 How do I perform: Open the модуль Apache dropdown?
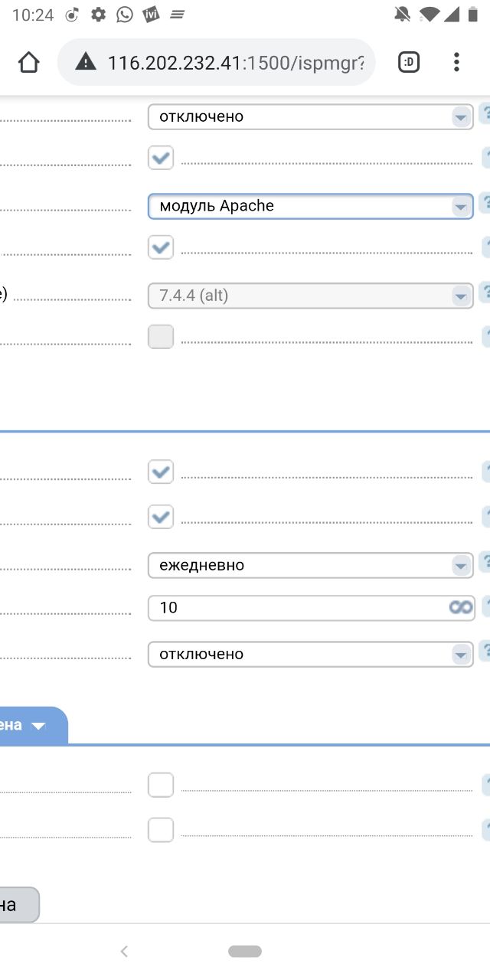(310, 206)
